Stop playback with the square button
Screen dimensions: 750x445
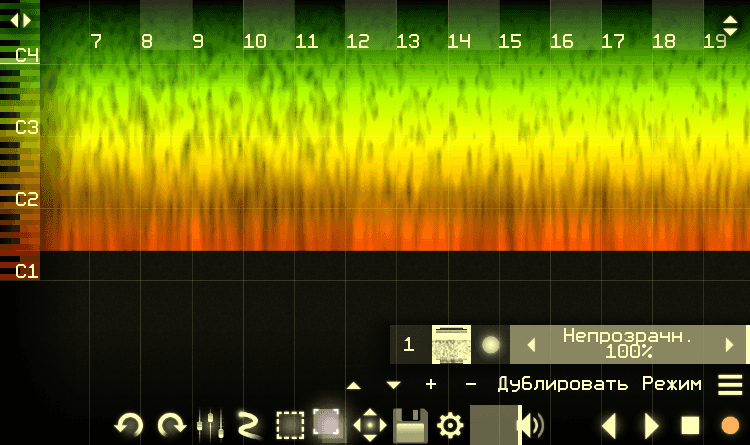tap(690, 425)
